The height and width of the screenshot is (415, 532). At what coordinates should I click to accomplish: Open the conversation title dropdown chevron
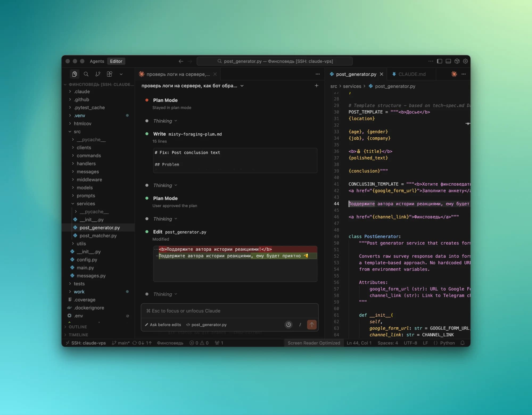point(242,86)
